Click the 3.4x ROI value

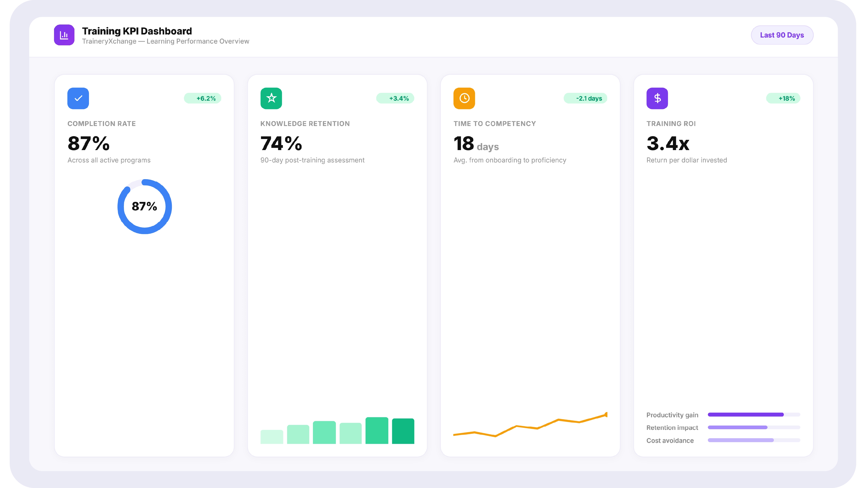(x=668, y=143)
